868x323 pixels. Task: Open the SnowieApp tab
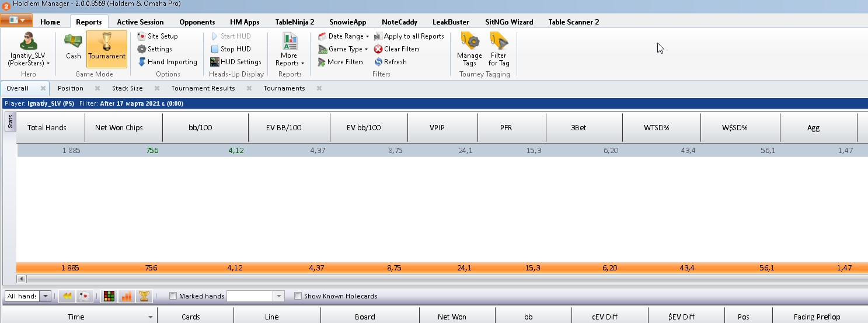(348, 22)
